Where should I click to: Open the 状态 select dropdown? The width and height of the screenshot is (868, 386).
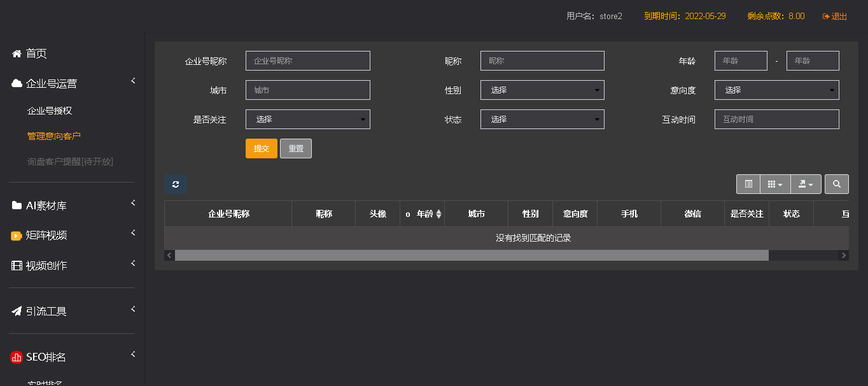tap(542, 120)
